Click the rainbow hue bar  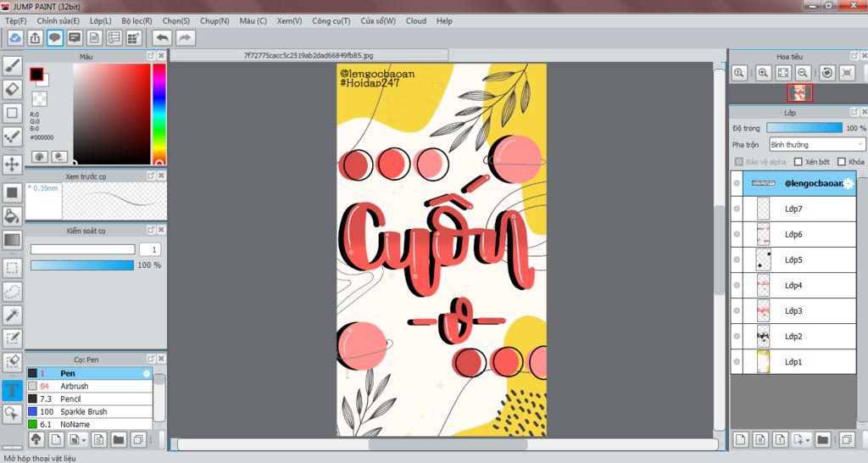point(159,114)
